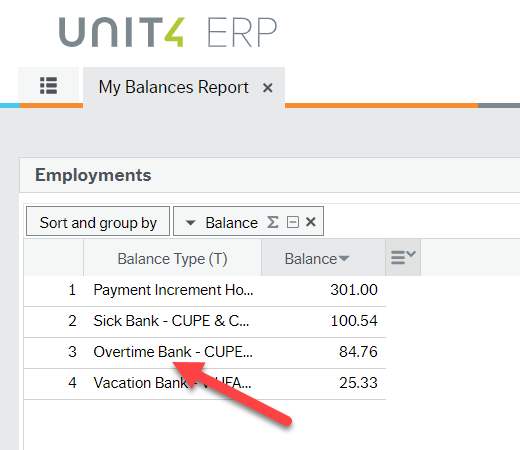Viewport: 520px width, 450px height.
Task: Click the Sort and group by button
Action: click(98, 221)
